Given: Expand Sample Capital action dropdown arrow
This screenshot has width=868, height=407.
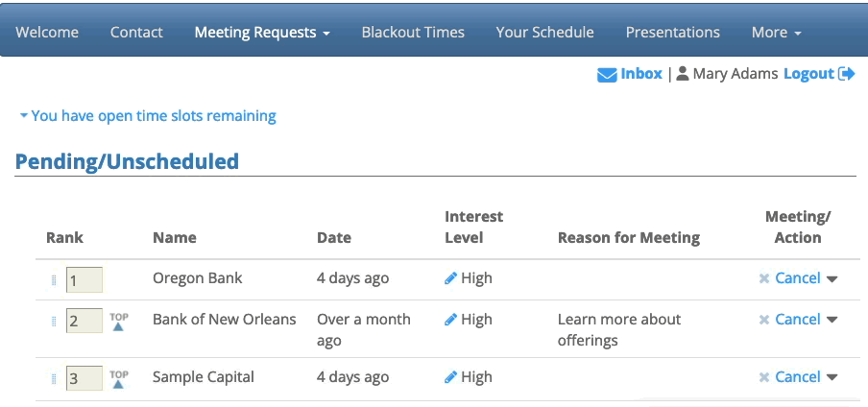Looking at the screenshot, I should (x=832, y=378).
